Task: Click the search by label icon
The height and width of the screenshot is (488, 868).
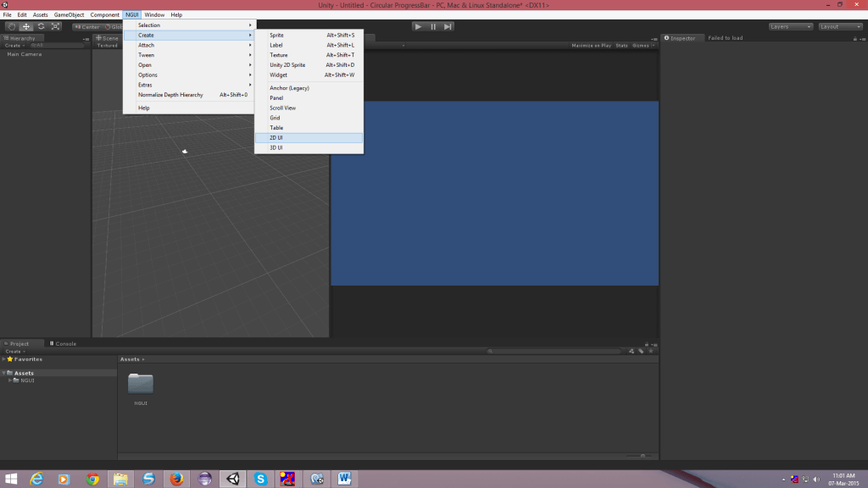Action: click(x=641, y=352)
